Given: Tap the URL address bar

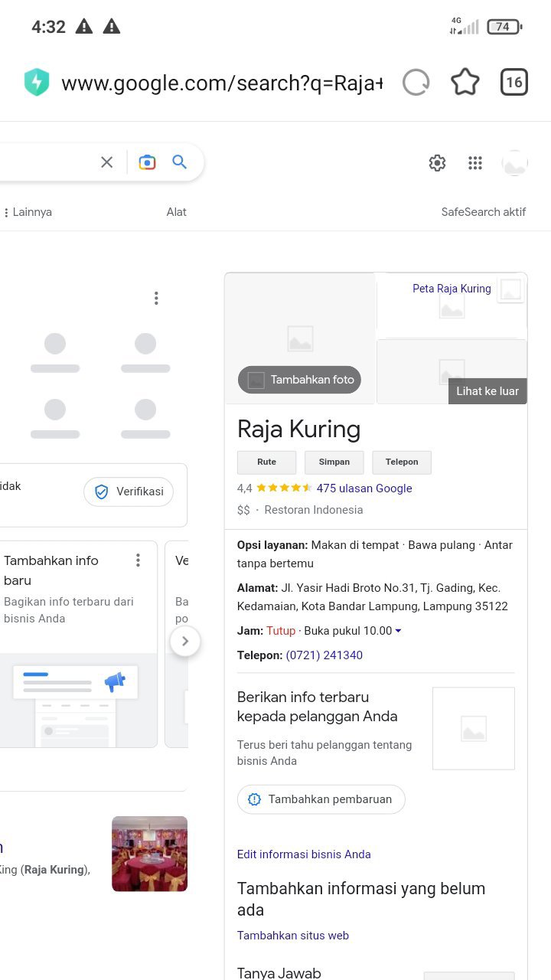Looking at the screenshot, I should coord(221,83).
